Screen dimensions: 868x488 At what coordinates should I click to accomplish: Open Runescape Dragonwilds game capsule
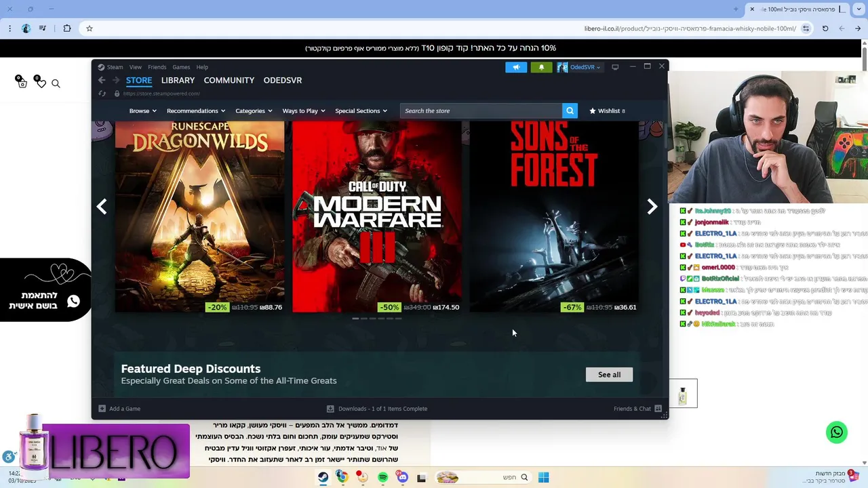pyautogui.click(x=199, y=217)
